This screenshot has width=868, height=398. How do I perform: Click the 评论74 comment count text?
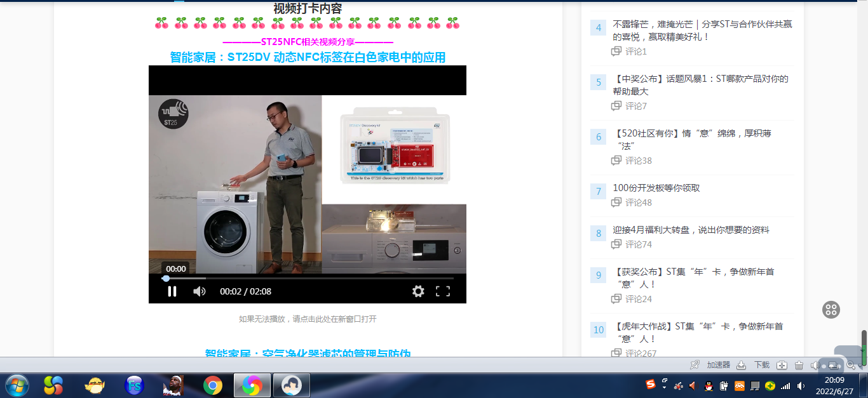point(639,244)
